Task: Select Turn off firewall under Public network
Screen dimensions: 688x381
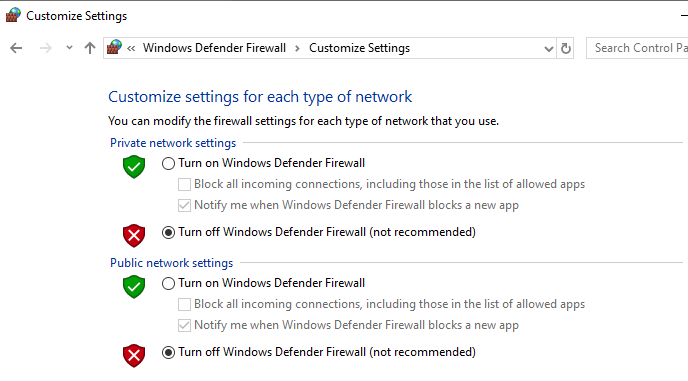Action: coord(168,352)
